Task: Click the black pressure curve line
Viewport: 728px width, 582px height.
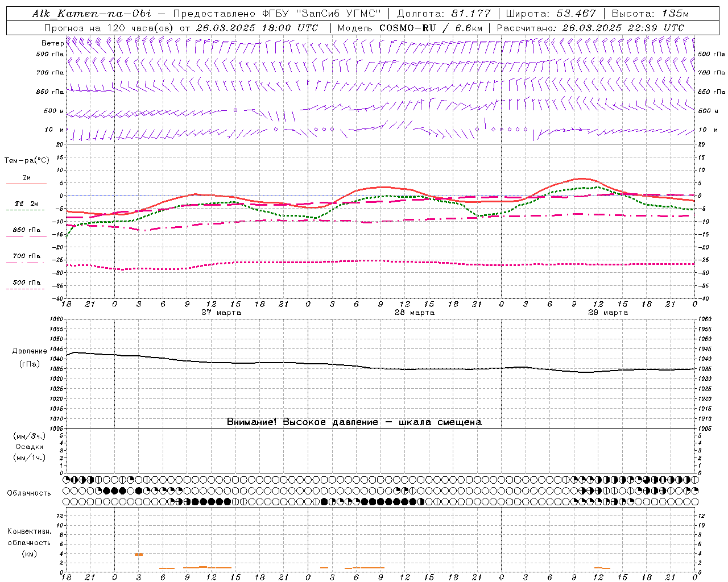Action: [380, 368]
